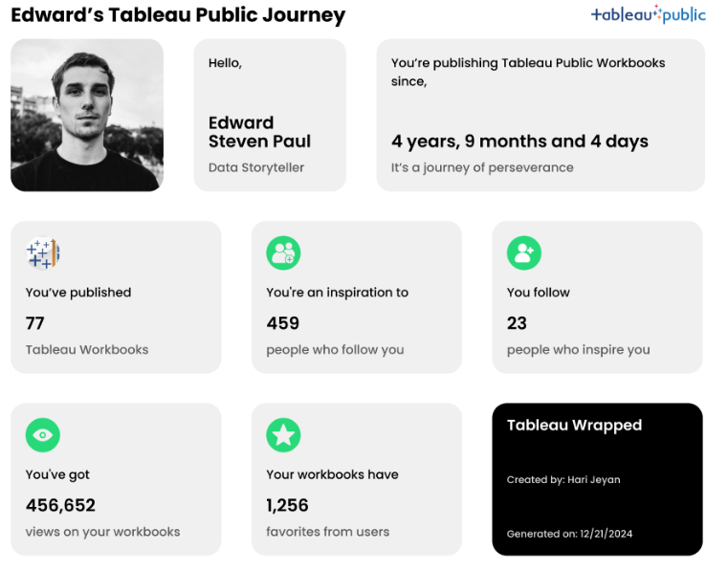Viewport: 728px width, 571px height.
Task: Click the 23 following number
Action: click(518, 323)
